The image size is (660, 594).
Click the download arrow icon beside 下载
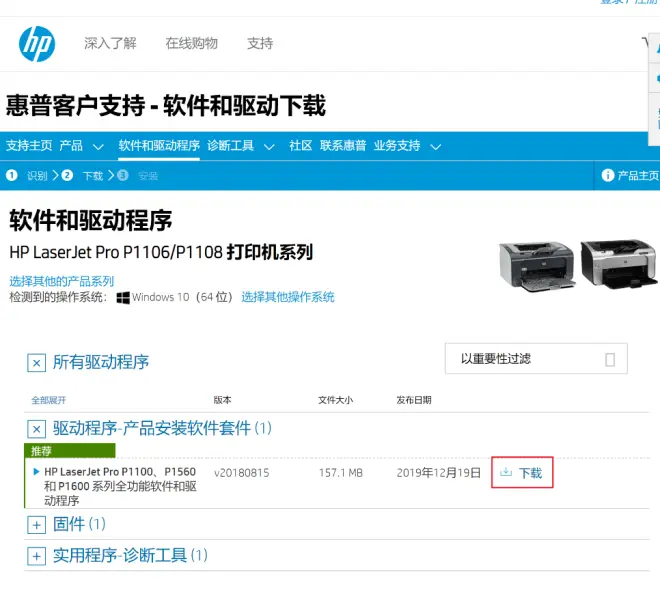[x=506, y=472]
